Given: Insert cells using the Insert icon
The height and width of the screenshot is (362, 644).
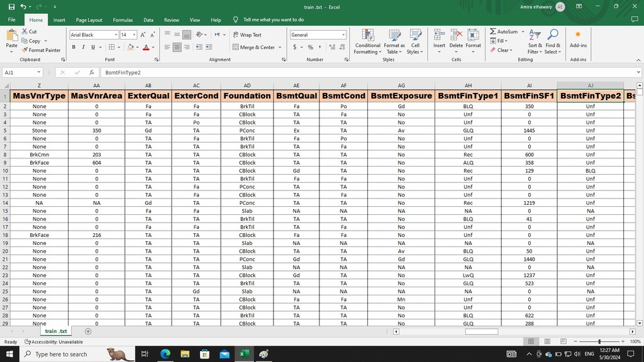Looking at the screenshot, I should (x=439, y=36).
